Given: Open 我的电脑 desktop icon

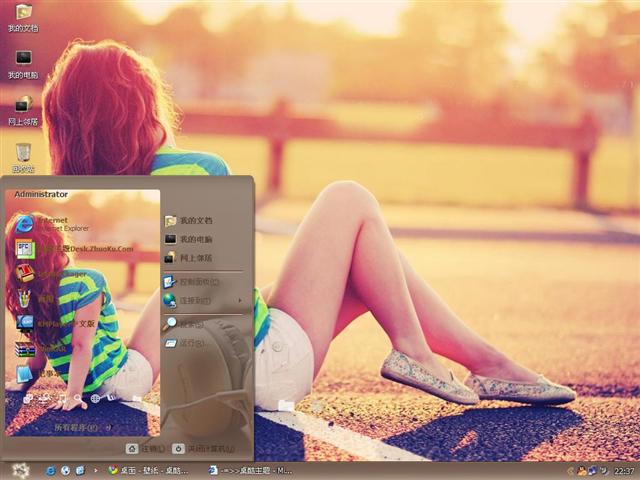Looking at the screenshot, I should [x=23, y=60].
